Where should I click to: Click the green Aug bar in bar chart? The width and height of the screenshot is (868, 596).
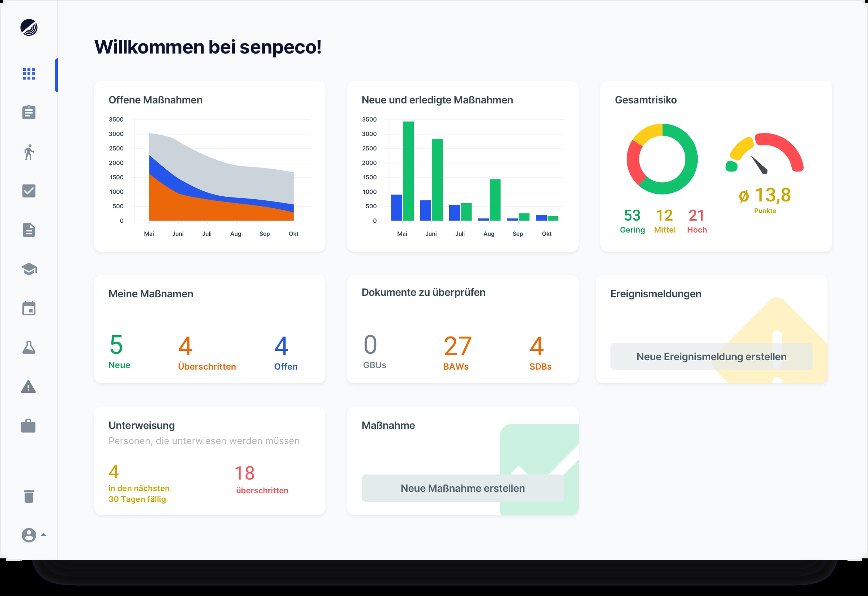tap(495, 200)
